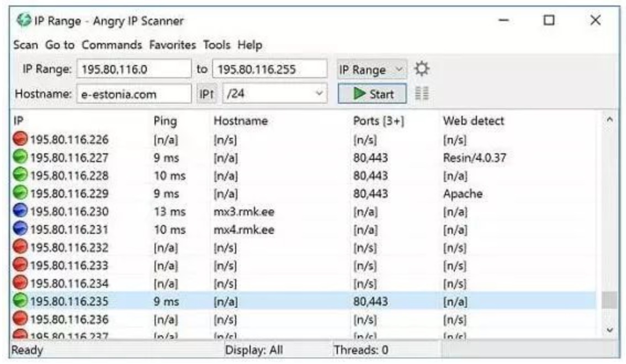The height and width of the screenshot is (364, 626).
Task: Open the Help menu
Action: pos(250,45)
